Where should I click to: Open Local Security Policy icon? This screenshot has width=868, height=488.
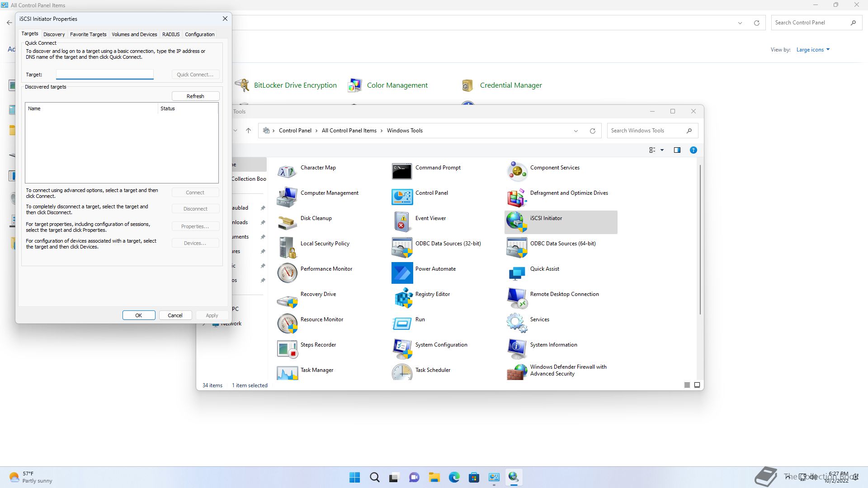coord(287,247)
